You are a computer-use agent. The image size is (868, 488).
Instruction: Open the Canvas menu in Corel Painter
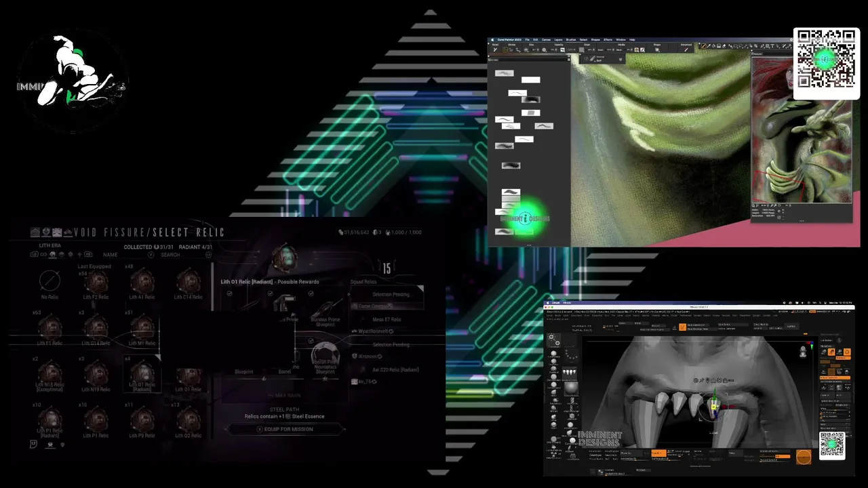click(545, 40)
